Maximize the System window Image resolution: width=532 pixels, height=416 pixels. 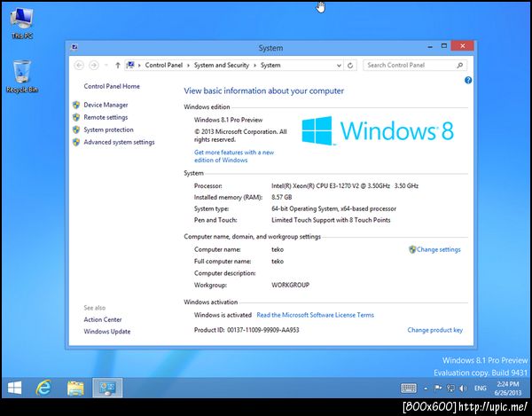pos(444,46)
